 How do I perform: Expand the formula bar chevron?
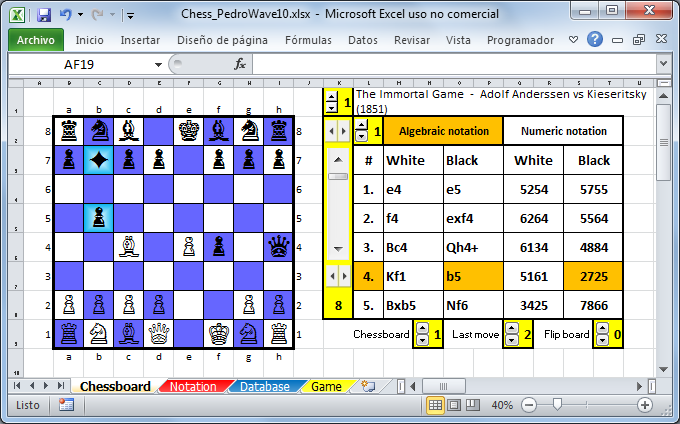[663, 64]
